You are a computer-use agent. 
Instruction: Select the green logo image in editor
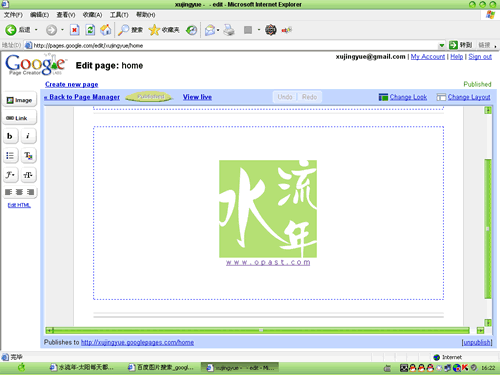268,209
